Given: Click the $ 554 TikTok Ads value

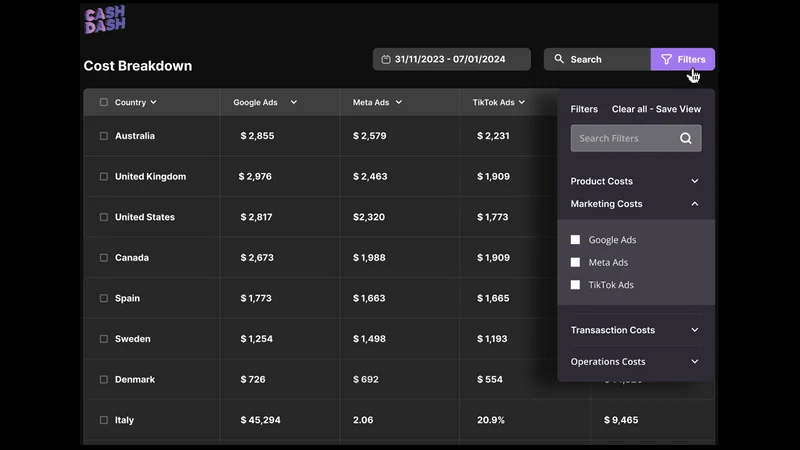Looking at the screenshot, I should coord(490,380).
